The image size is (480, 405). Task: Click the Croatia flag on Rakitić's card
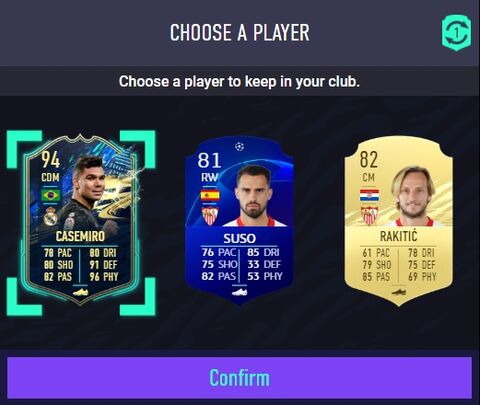(369, 195)
